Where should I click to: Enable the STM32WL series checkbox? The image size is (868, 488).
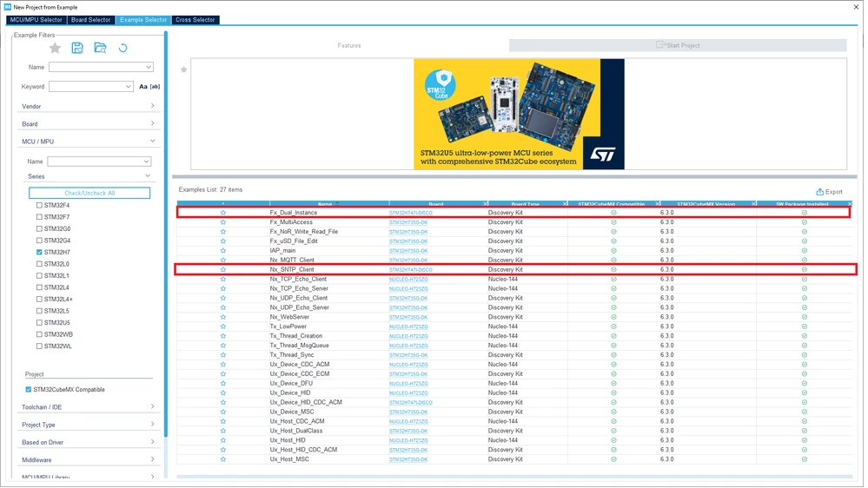pos(39,346)
